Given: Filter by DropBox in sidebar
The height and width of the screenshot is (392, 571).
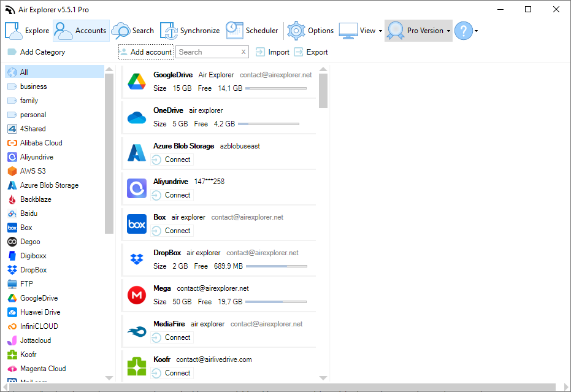Looking at the screenshot, I should (55, 270).
